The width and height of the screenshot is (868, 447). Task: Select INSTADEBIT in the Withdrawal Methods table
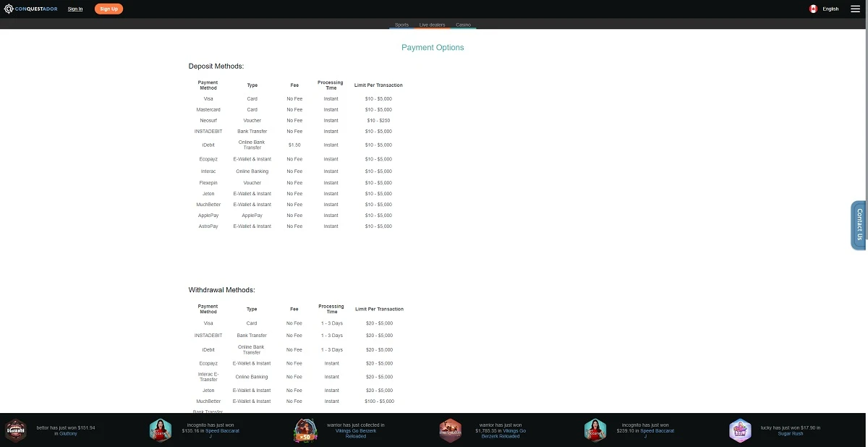(208, 335)
